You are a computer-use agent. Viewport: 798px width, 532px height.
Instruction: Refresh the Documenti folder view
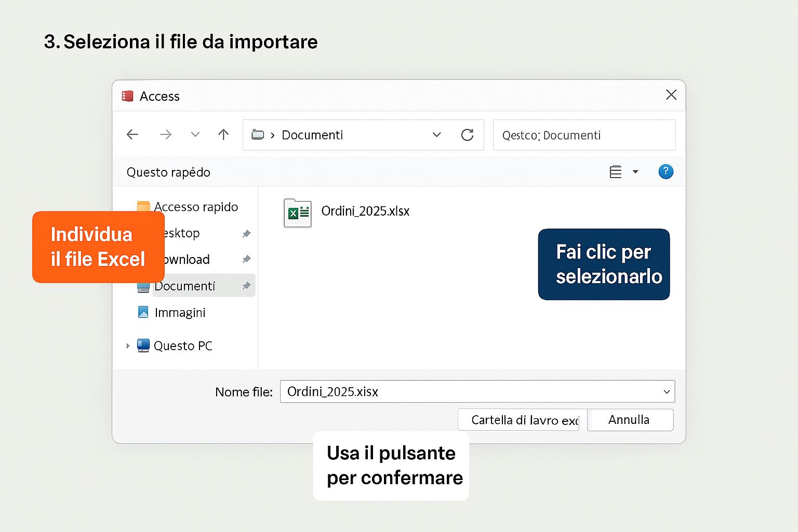[x=467, y=135]
